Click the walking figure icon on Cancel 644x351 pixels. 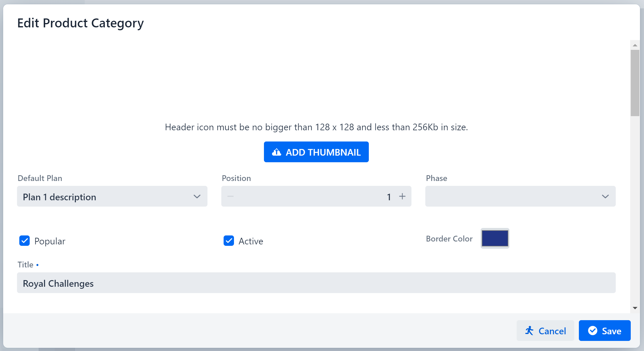529,331
